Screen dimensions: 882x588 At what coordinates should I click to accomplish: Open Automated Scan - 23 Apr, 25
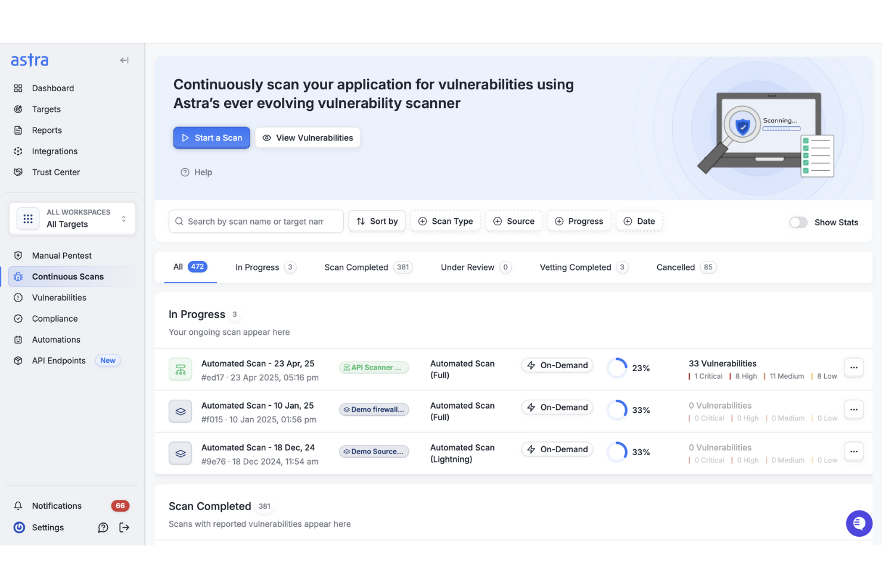point(258,363)
